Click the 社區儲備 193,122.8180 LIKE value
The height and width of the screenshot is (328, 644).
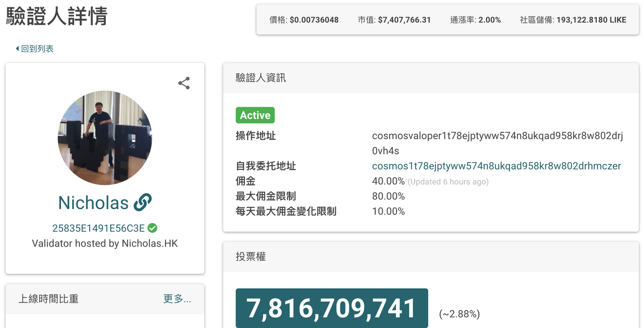[592, 20]
